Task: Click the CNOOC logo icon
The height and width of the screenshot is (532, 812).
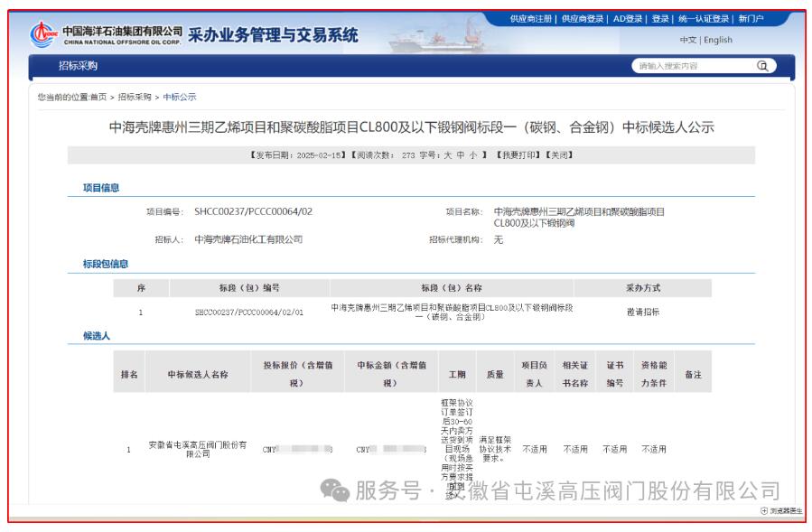Action: click(42, 34)
